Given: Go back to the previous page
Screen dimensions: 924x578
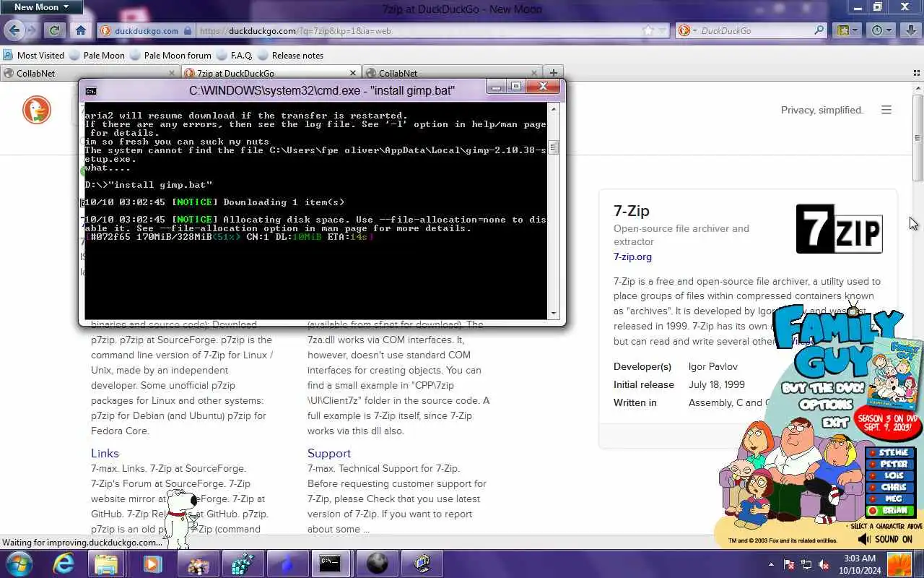Looking at the screenshot, I should coord(14,30).
